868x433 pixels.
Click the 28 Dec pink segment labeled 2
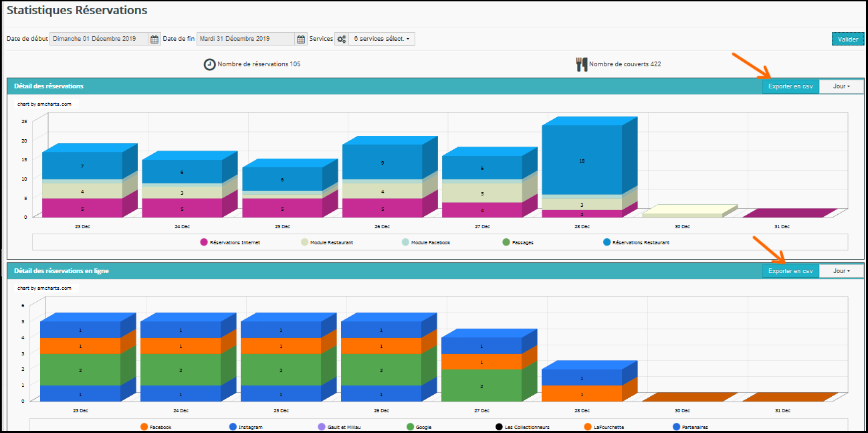(582, 214)
